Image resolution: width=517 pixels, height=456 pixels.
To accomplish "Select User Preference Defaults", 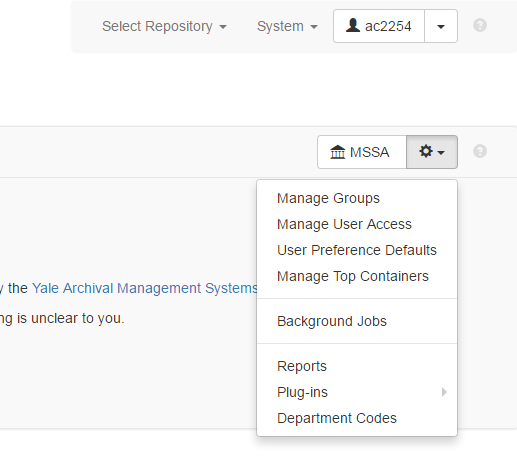I will point(357,250).
